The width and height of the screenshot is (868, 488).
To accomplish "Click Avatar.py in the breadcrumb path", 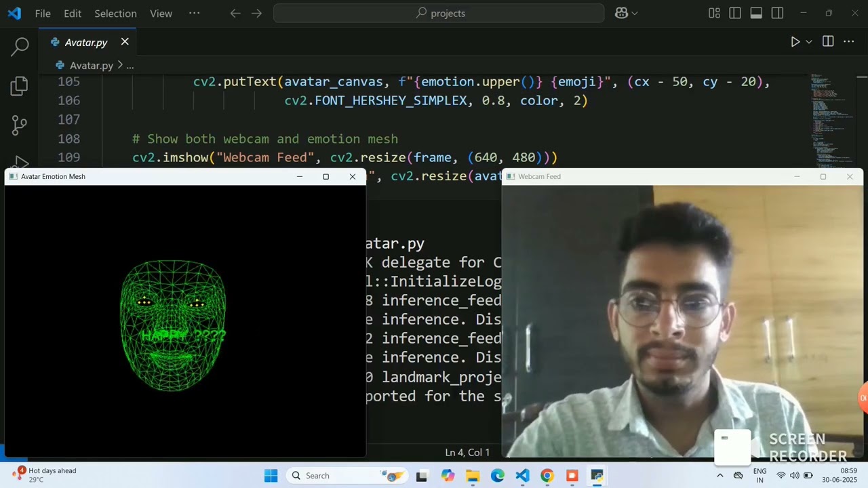I will pos(92,65).
